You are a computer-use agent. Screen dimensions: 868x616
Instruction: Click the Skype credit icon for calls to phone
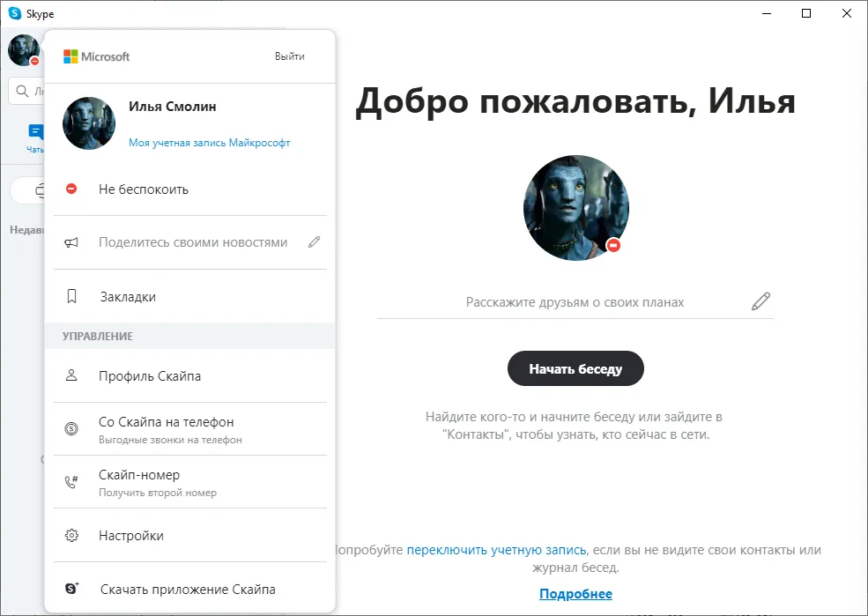[x=71, y=428]
